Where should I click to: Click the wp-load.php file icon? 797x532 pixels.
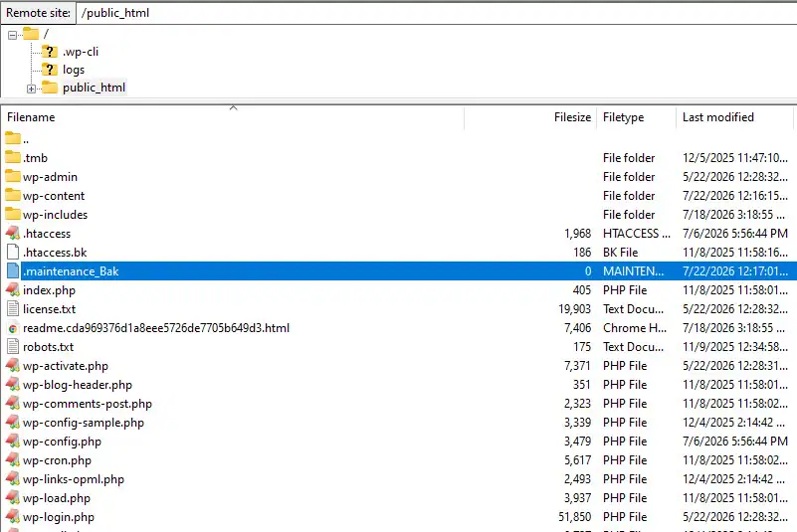(13, 498)
